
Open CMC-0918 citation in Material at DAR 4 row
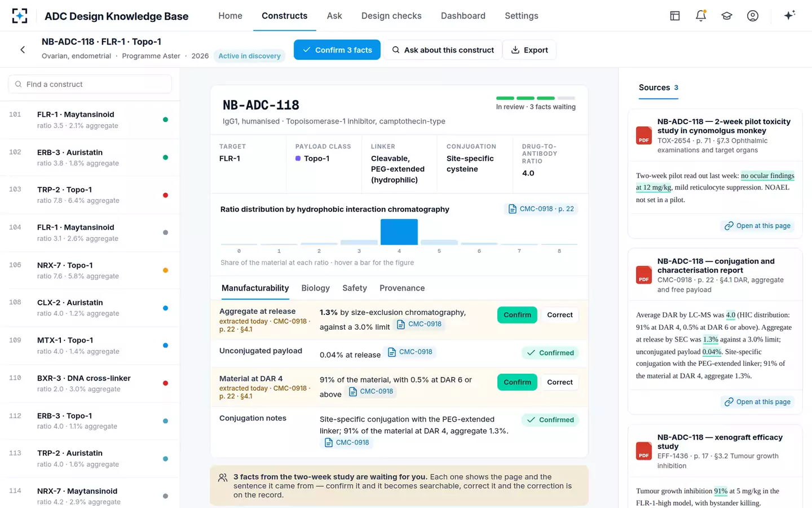click(x=370, y=391)
